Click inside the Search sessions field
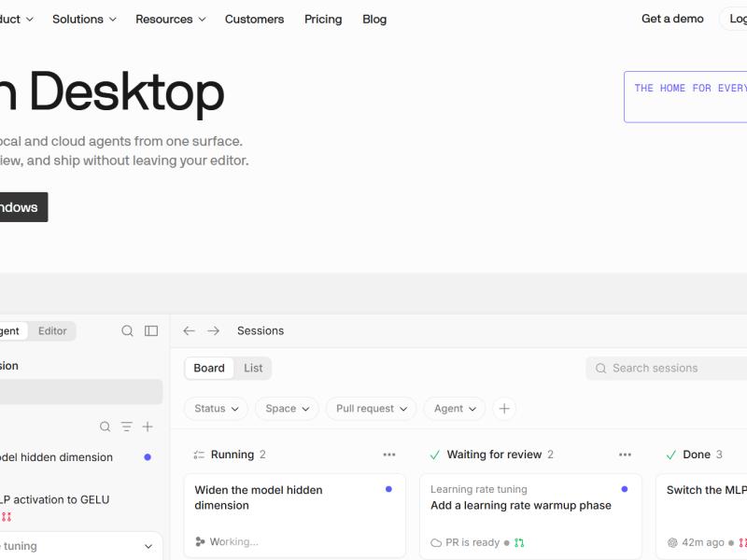 (x=667, y=368)
